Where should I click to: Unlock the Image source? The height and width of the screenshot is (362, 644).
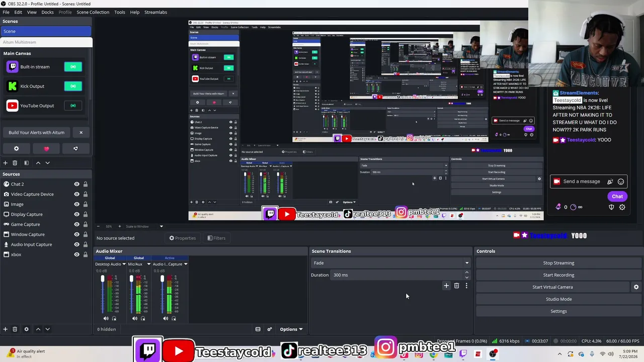pos(85,204)
